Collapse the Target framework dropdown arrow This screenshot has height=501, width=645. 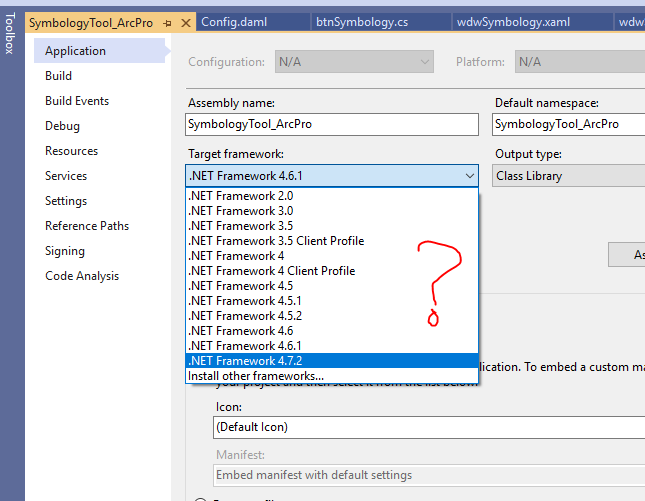coord(469,176)
